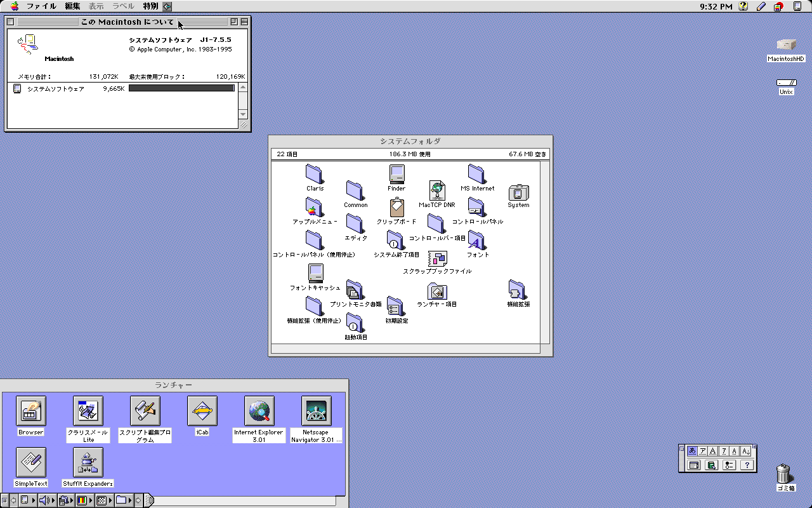The height and width of the screenshot is (508, 812).
Task: Click the 186.3 MB 使用 status text
Action: pos(410,154)
